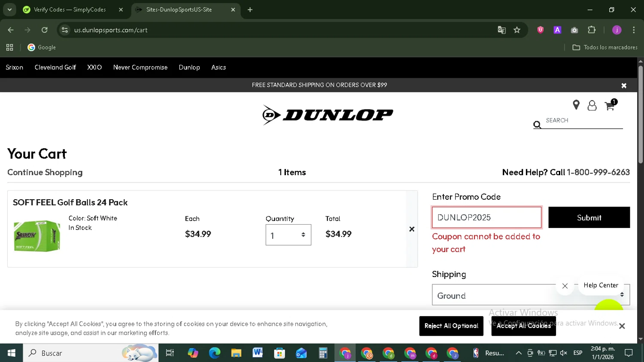Viewport: 644px width, 362px height.
Task: Open the Quantity selector dropdown
Action: (x=289, y=235)
